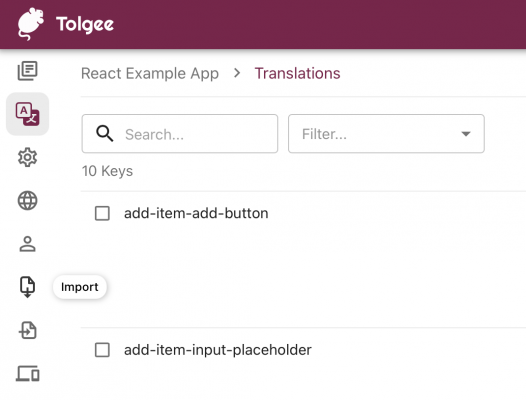Open the Filter dropdown

pyautogui.click(x=386, y=134)
